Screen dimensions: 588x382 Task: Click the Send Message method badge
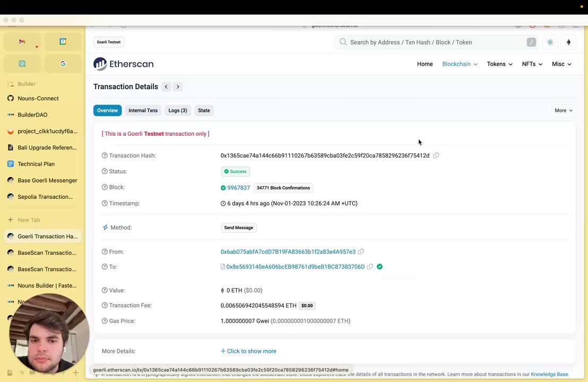click(x=238, y=228)
